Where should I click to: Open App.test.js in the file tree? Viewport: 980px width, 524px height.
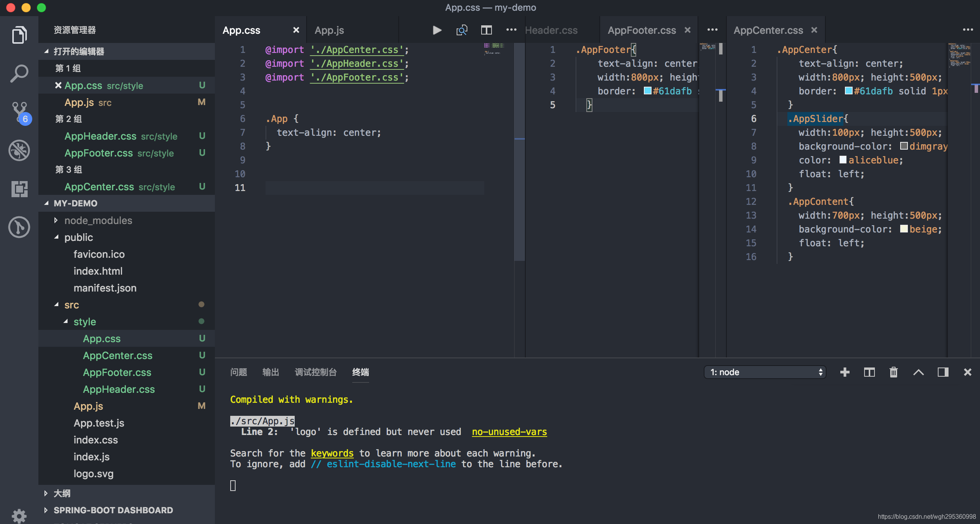click(127, 423)
